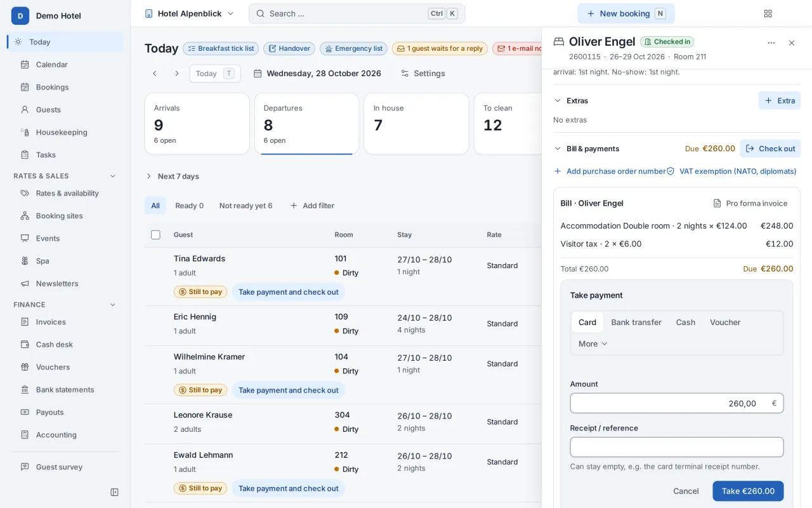Add filter to departures list
Screen dimensions: 812x508
(x=311, y=205)
